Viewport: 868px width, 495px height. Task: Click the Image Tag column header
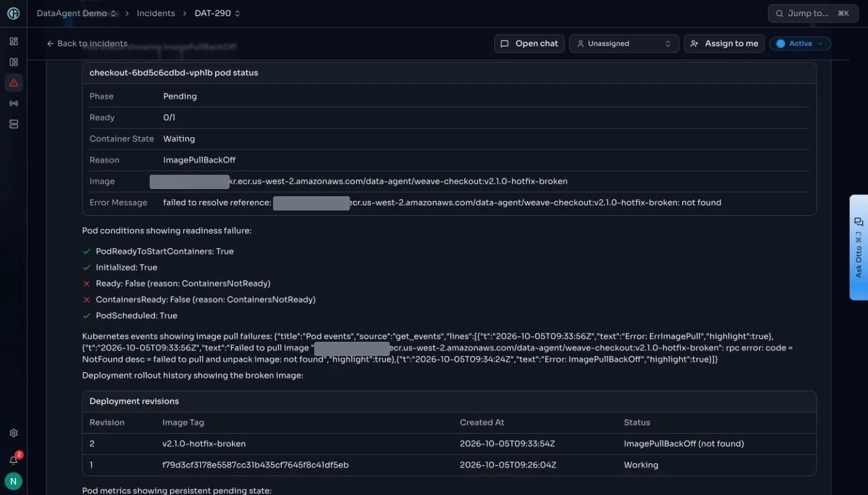coord(183,422)
